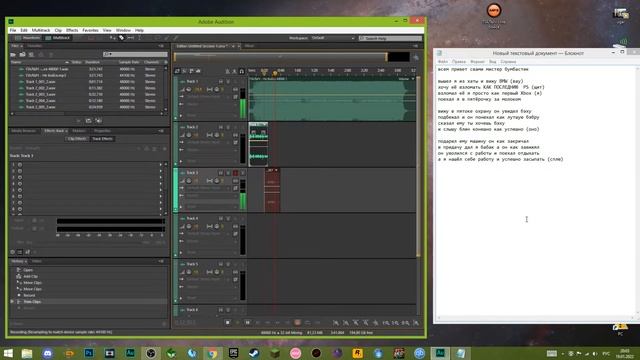Click the red Record transport button
640x360 pixels.
(x=298, y=322)
